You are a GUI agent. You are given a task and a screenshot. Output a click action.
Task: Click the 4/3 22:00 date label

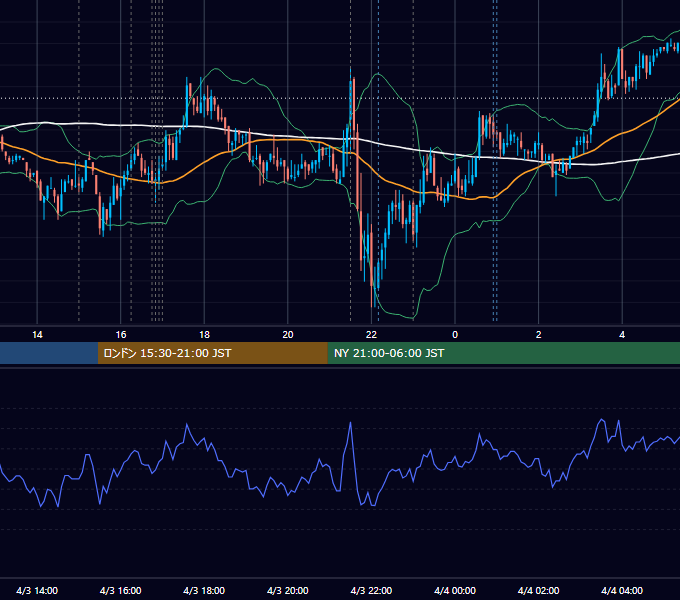pos(371,590)
